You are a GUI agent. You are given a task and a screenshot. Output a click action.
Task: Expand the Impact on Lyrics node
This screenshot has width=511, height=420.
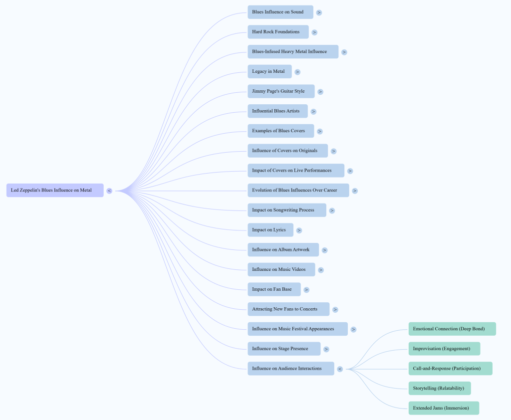click(x=299, y=230)
